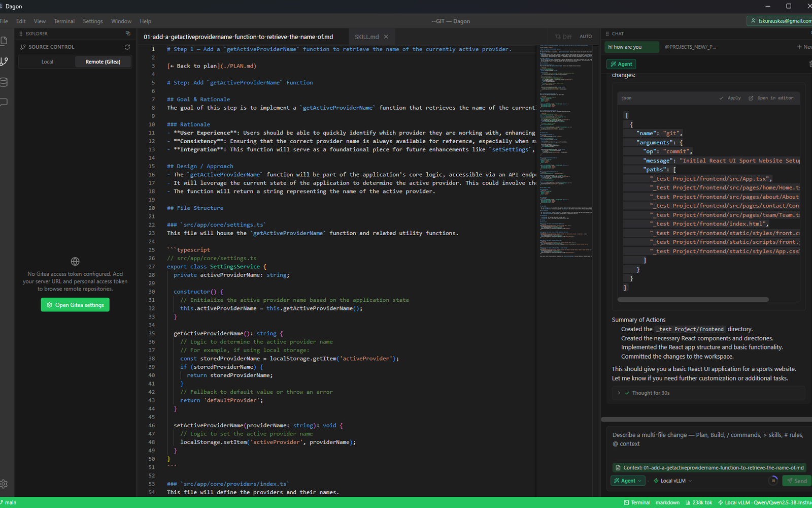Switch source control to Local
This screenshot has height=508, width=812.
coord(47,61)
